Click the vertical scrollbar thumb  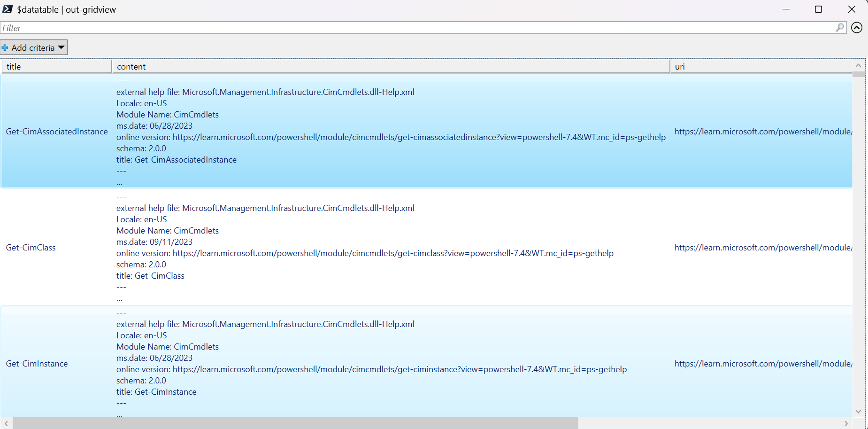(859, 74)
